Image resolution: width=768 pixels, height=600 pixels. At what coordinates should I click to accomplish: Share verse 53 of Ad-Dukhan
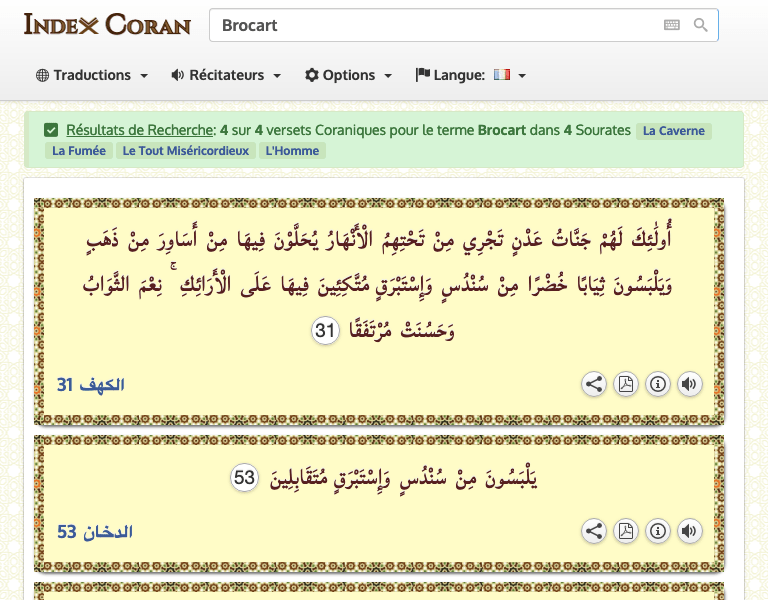594,531
